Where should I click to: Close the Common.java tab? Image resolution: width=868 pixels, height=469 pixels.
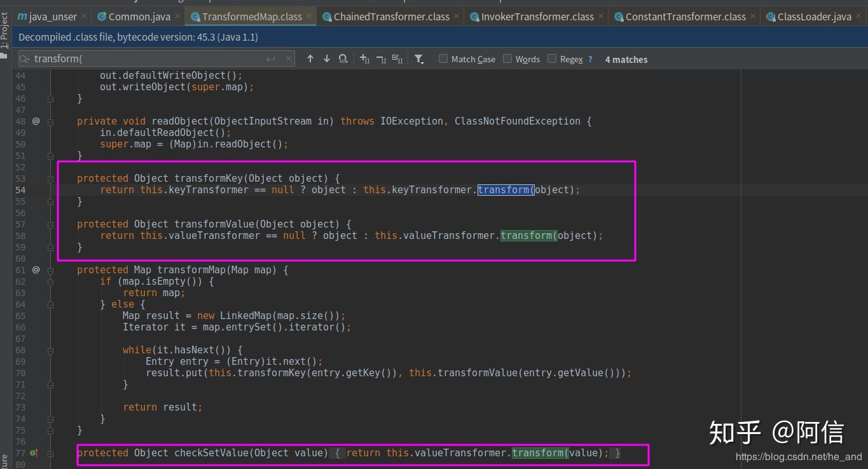177,16
